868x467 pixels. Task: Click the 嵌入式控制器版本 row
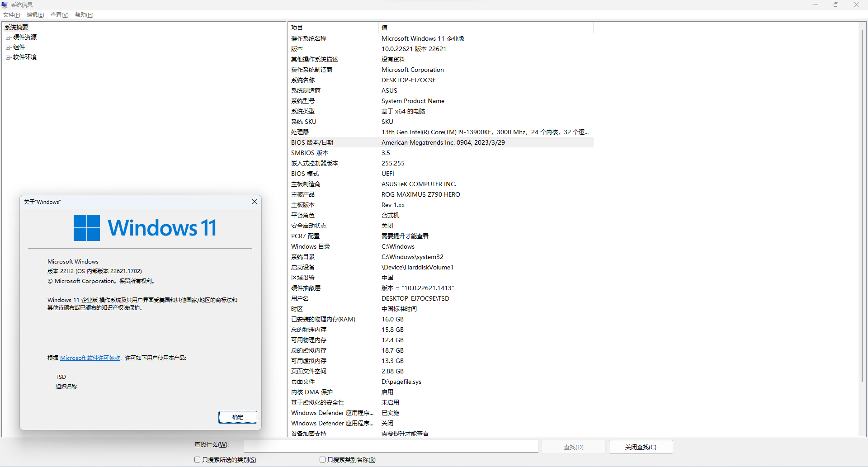click(441, 163)
